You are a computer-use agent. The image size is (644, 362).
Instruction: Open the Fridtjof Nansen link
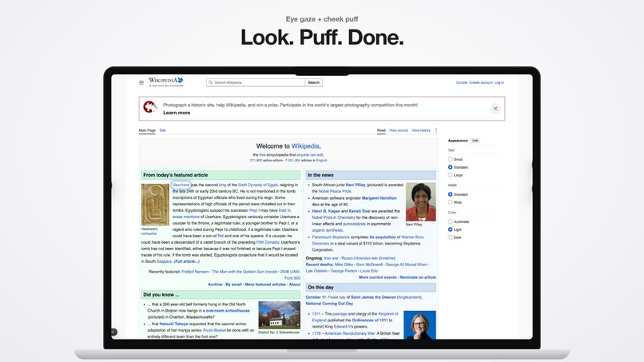click(195, 272)
